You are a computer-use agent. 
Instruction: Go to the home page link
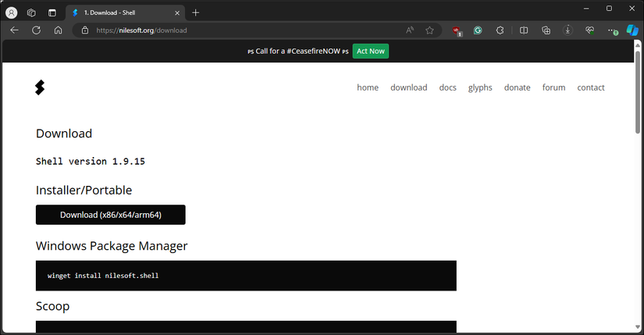pos(368,87)
